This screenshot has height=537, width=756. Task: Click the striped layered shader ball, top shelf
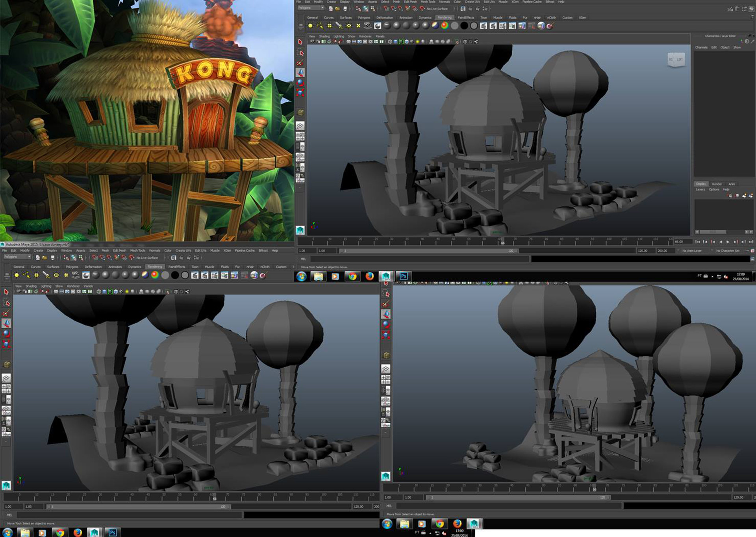click(x=435, y=26)
